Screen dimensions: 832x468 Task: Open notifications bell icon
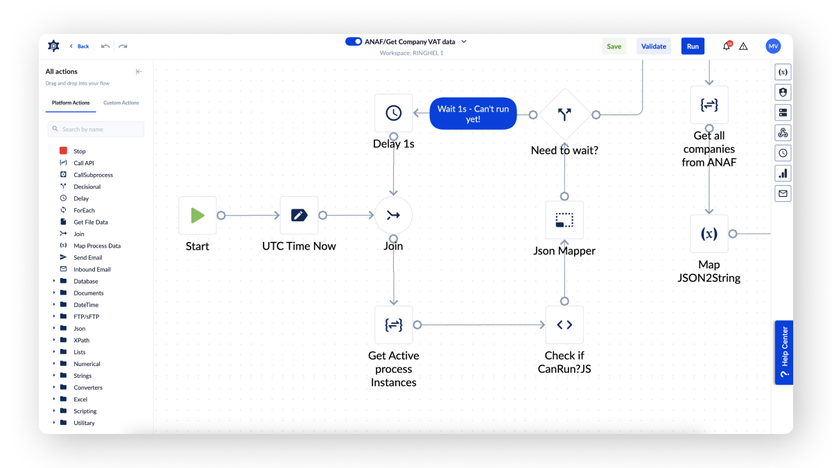726,46
